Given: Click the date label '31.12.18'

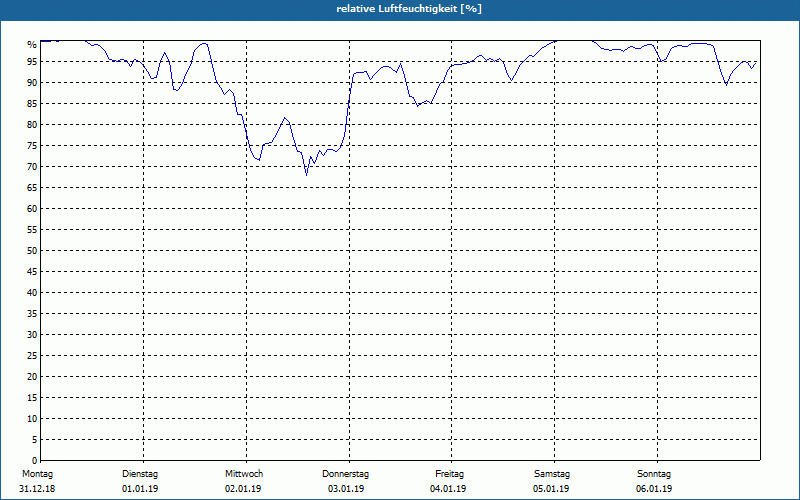Looking at the screenshot, I should tap(37, 489).
